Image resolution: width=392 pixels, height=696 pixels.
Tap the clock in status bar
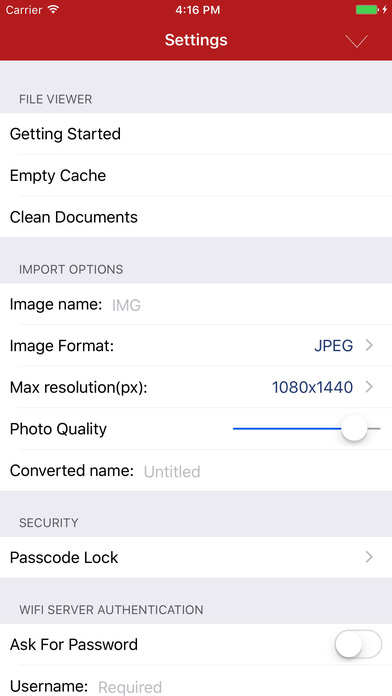[x=197, y=10]
